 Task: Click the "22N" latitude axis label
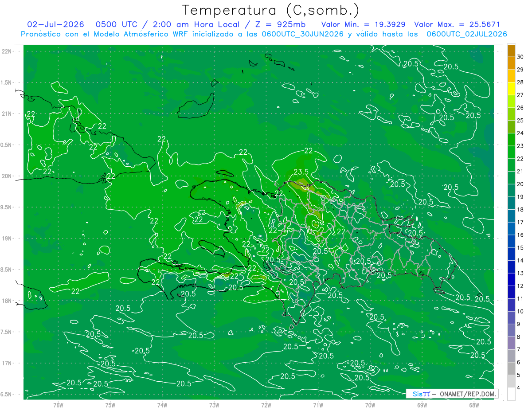(7, 51)
